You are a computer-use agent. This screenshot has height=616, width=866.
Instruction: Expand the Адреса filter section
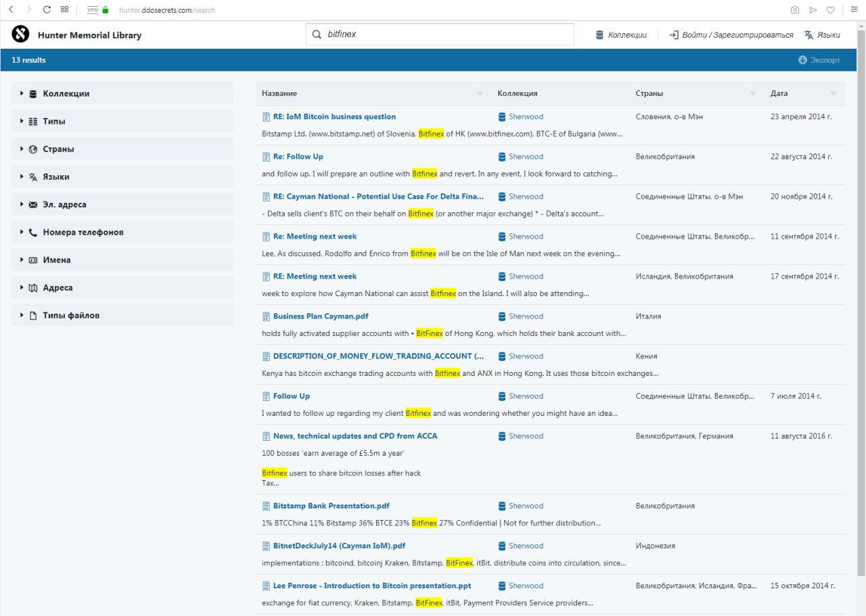pyautogui.click(x=122, y=288)
